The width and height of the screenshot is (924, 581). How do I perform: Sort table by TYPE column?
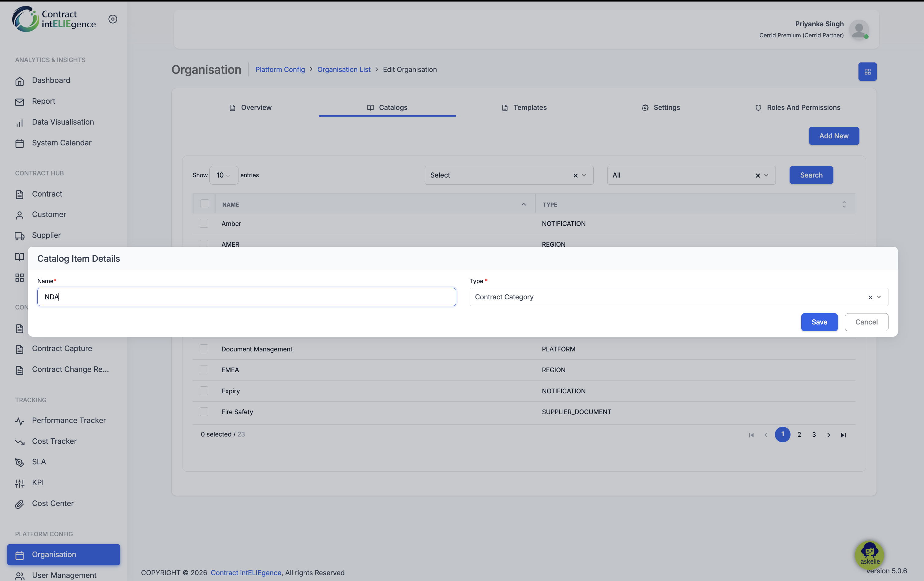click(x=695, y=204)
